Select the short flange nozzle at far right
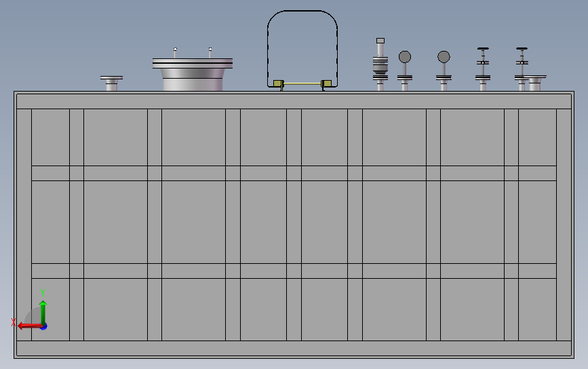Screen dimensions: 588x369 (535, 83)
